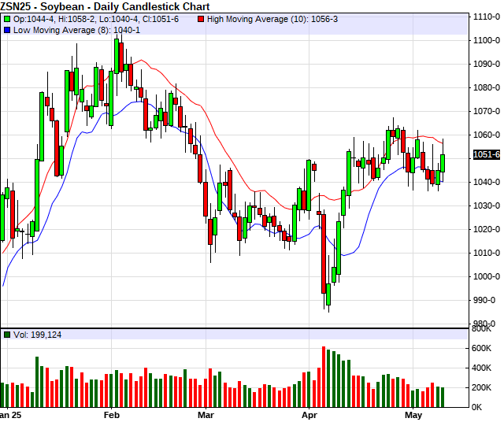
Task: Select the Feb label on the date axis
Action: [x=111, y=414]
